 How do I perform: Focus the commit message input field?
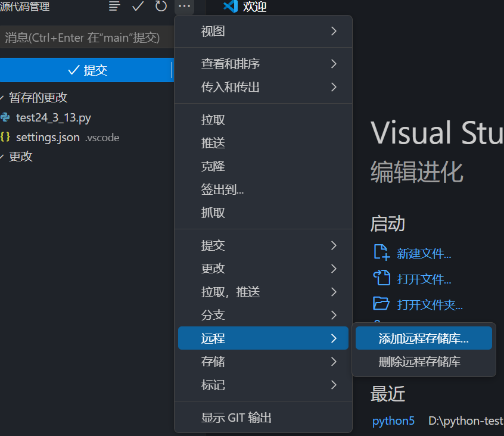(87, 38)
